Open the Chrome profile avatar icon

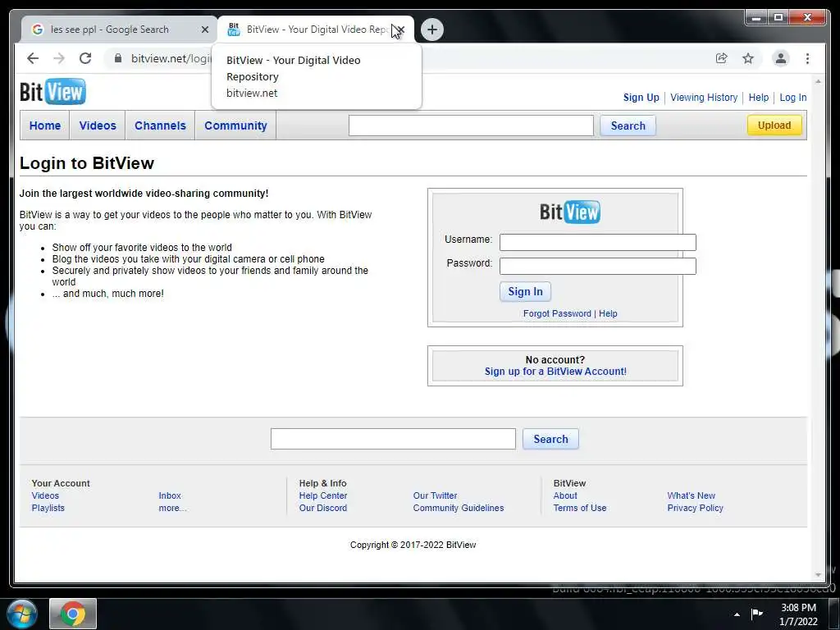pyautogui.click(x=781, y=58)
